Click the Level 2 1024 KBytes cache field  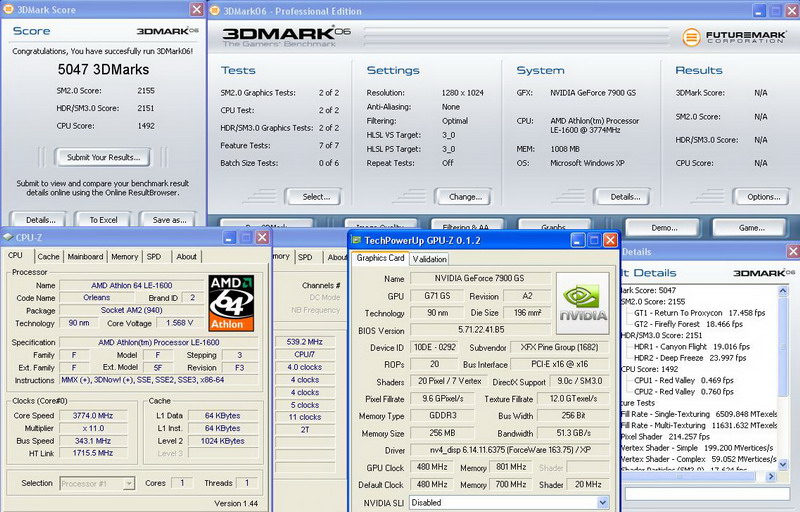222,441
